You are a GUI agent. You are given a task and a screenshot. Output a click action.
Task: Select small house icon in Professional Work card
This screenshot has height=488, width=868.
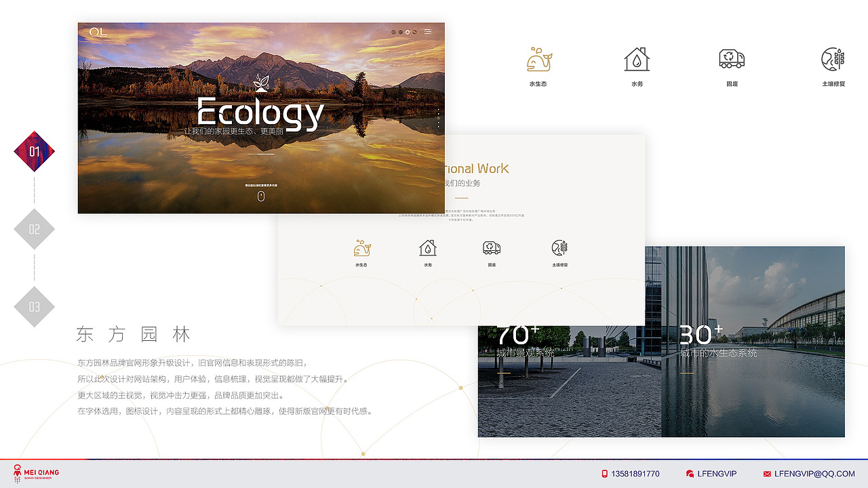click(x=428, y=247)
